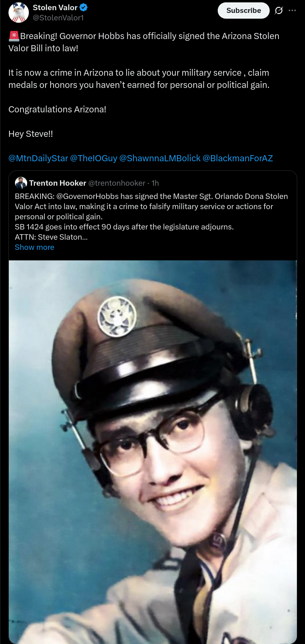The image size is (305, 644).
Task: Open the 1h timestamp of quoted post
Action: 155,183
